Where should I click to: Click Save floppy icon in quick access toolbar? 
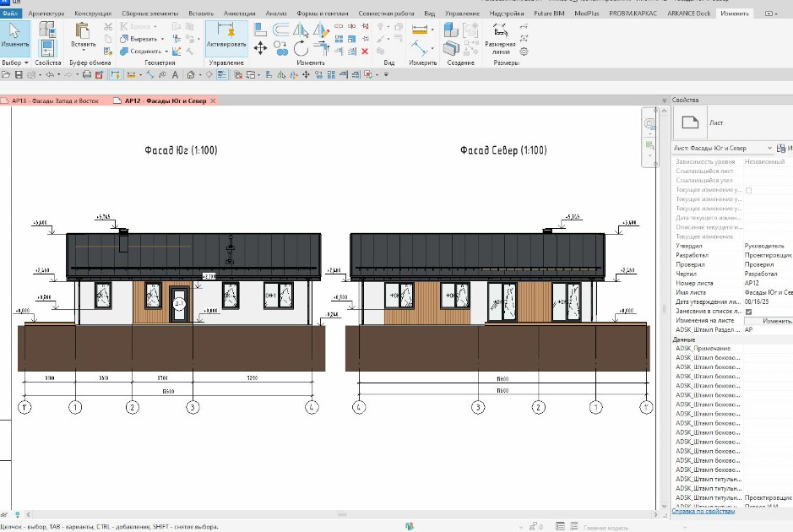point(19,75)
